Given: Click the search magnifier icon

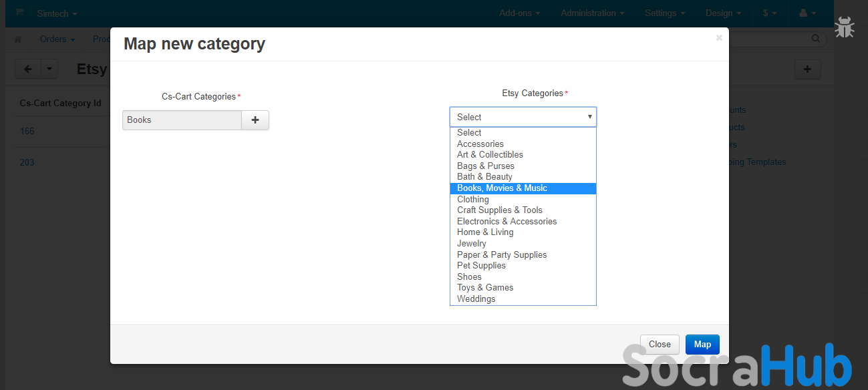Looking at the screenshot, I should click(x=817, y=39).
